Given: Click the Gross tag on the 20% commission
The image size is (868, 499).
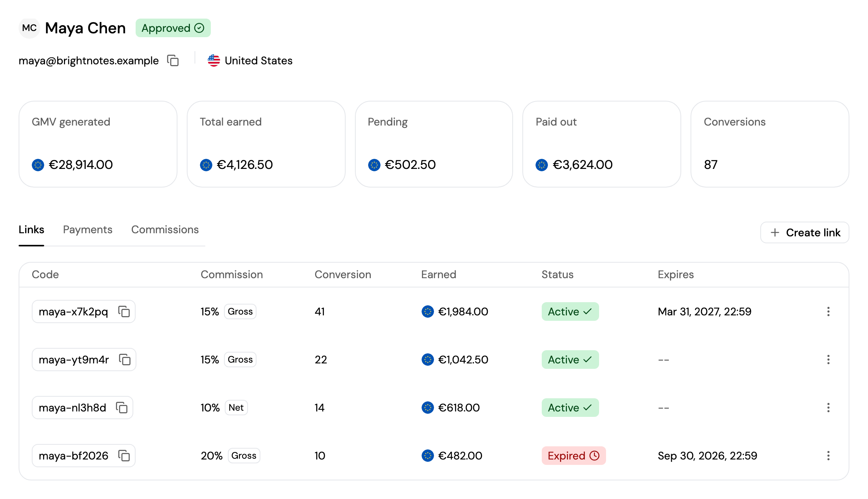Looking at the screenshot, I should [x=244, y=456].
